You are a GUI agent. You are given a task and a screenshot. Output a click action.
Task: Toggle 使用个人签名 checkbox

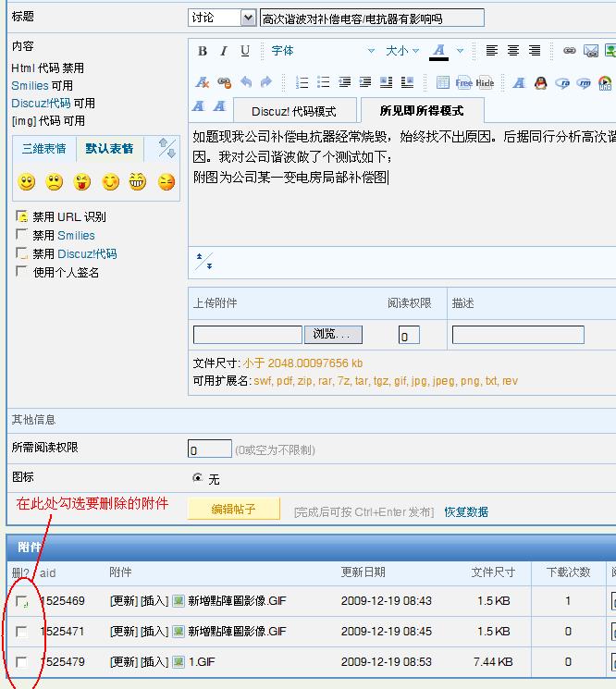(x=20, y=271)
